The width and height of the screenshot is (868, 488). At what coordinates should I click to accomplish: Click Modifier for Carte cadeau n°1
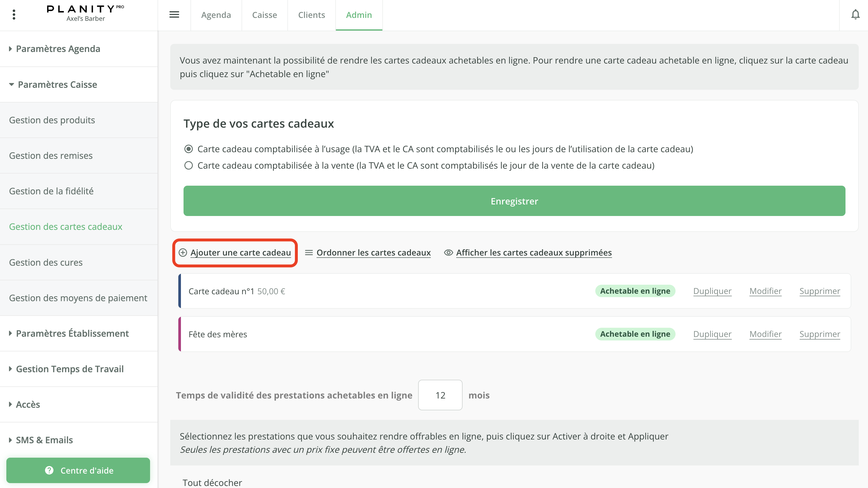click(765, 291)
